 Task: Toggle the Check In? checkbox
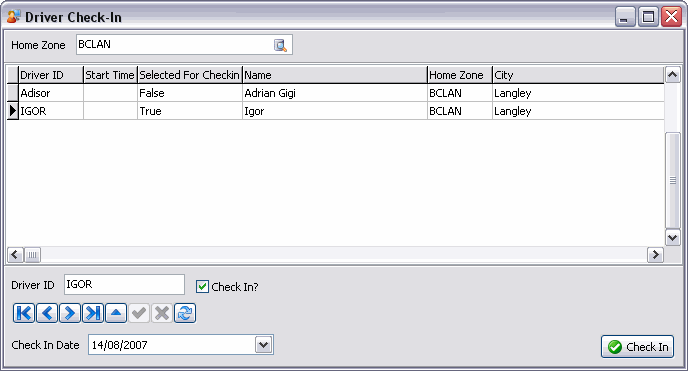[202, 287]
